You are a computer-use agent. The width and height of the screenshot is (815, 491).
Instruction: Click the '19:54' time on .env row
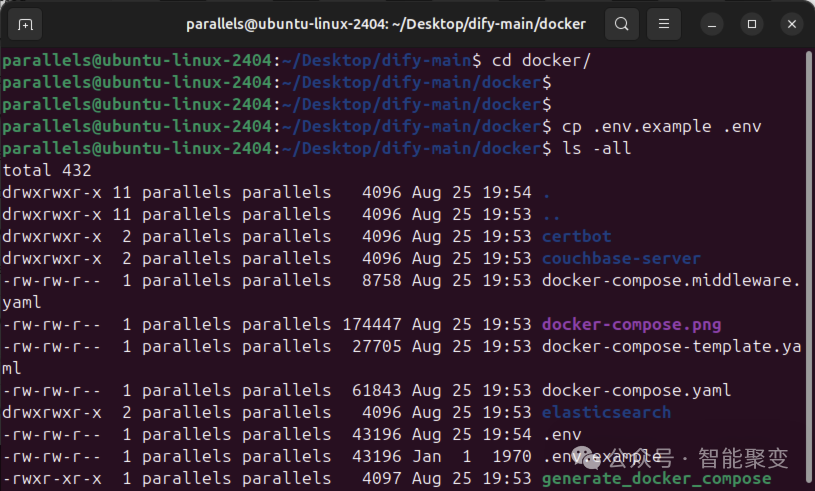pos(507,435)
